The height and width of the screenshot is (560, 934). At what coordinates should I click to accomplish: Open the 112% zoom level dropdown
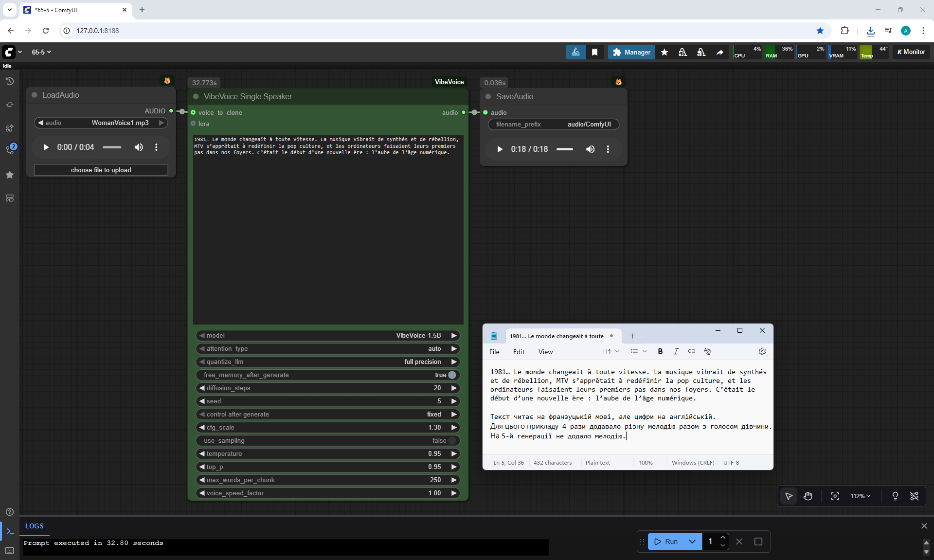pos(860,496)
